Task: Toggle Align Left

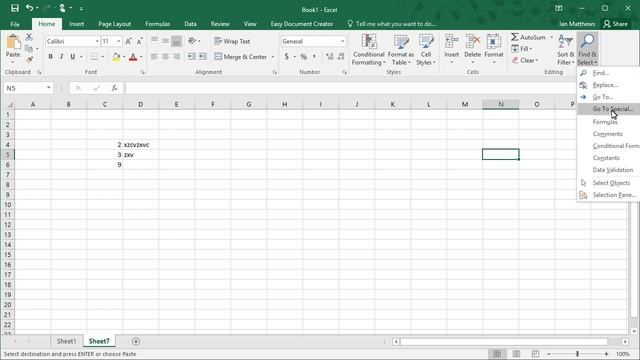Action: [154, 57]
